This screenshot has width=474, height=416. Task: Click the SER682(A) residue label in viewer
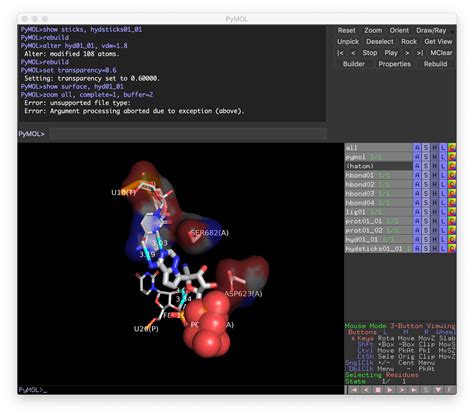pyautogui.click(x=209, y=233)
